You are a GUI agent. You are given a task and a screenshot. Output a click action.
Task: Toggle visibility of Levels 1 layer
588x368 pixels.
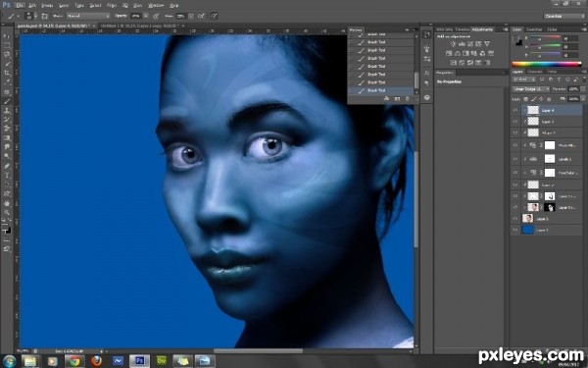point(515,159)
